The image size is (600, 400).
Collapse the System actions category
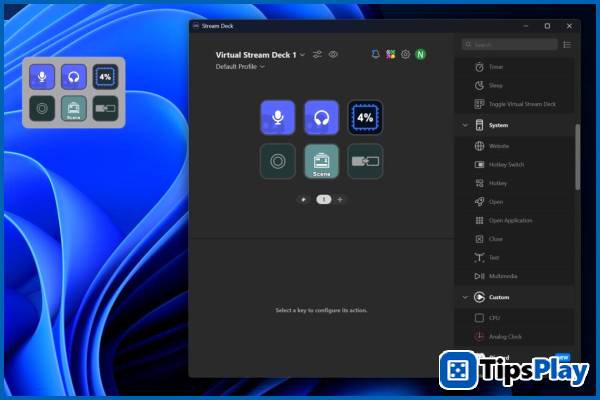(465, 125)
